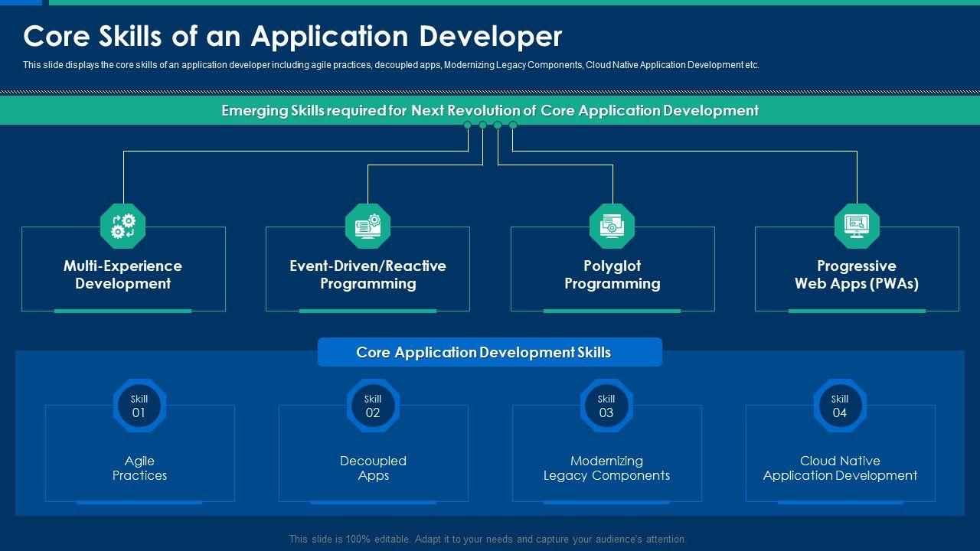Viewport: 980px width, 551px height.
Task: Select the Skill 04 octagon badge
Action: point(840,406)
